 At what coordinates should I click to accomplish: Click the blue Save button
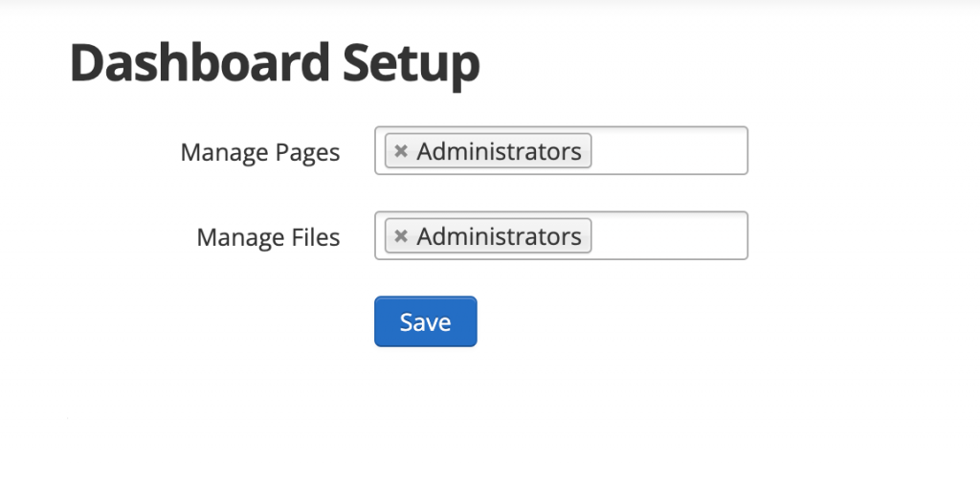(425, 321)
